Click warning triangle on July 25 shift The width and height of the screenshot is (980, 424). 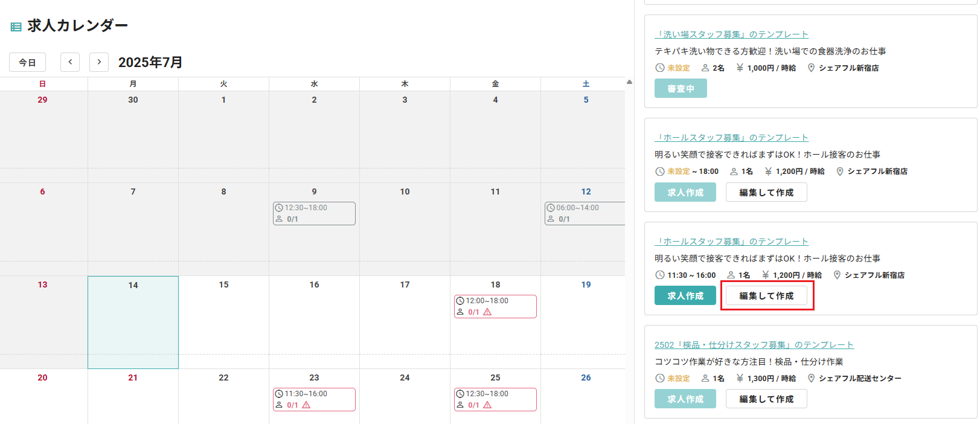(487, 405)
